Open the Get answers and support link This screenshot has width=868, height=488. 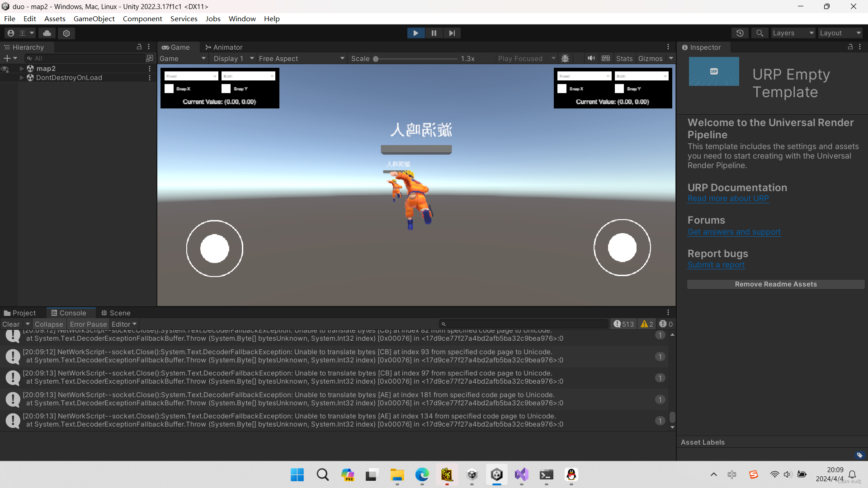[734, 232]
